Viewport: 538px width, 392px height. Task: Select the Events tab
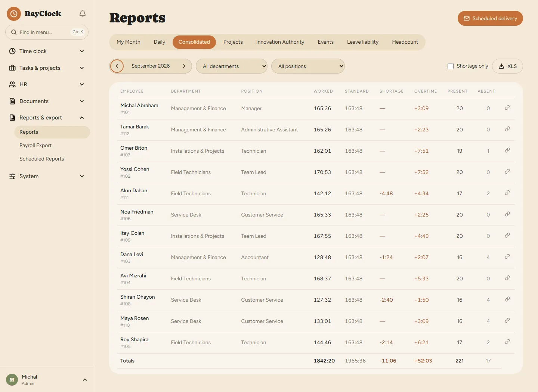(326, 42)
